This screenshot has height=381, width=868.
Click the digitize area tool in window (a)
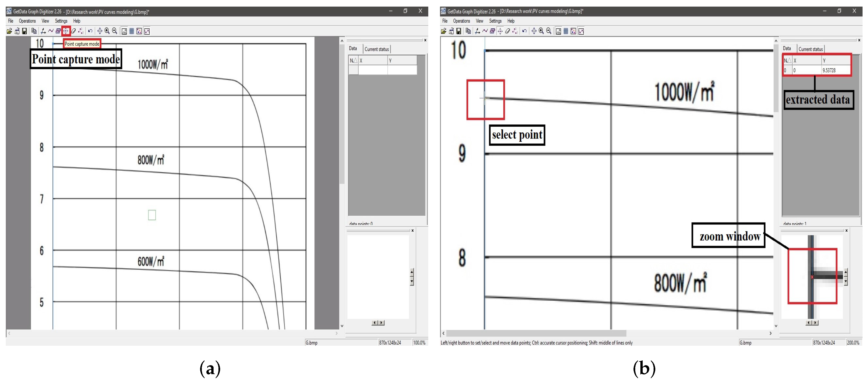pos(58,31)
